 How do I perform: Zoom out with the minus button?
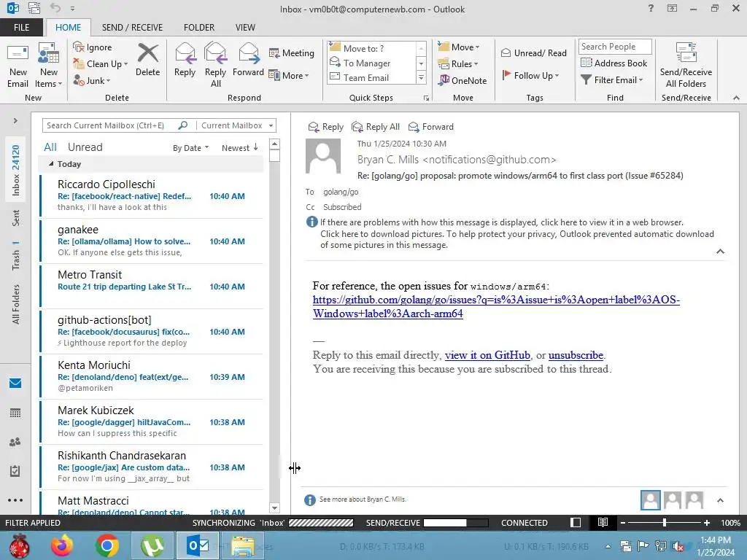point(622,522)
